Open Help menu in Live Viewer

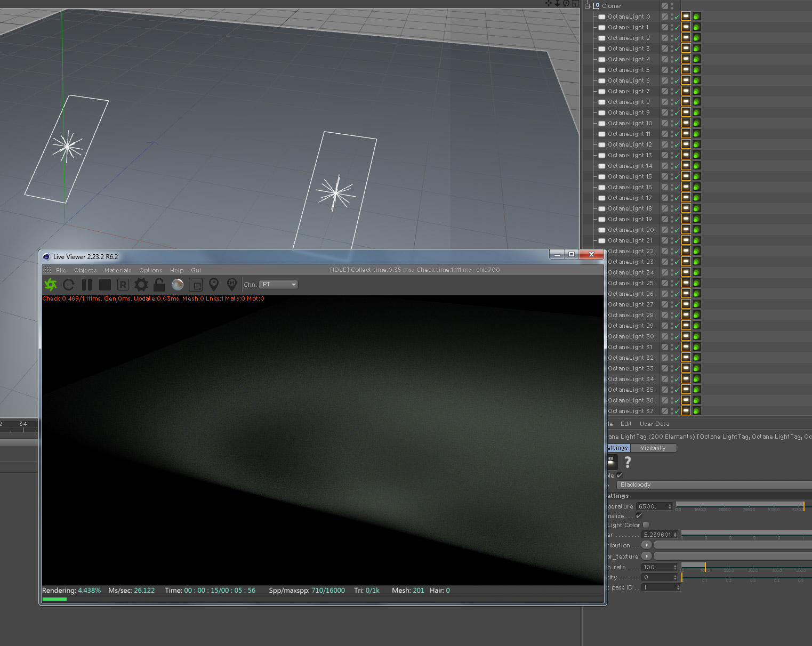pyautogui.click(x=177, y=270)
